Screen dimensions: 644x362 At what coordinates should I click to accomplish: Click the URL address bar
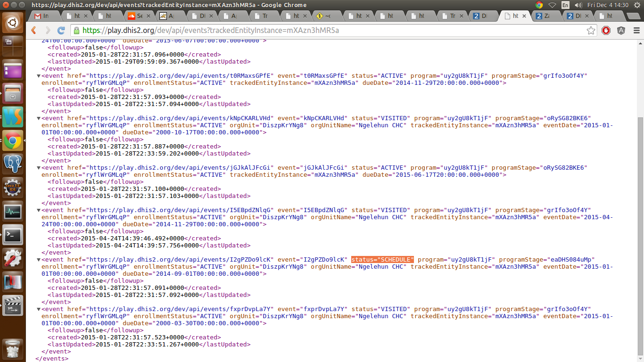pyautogui.click(x=330, y=31)
